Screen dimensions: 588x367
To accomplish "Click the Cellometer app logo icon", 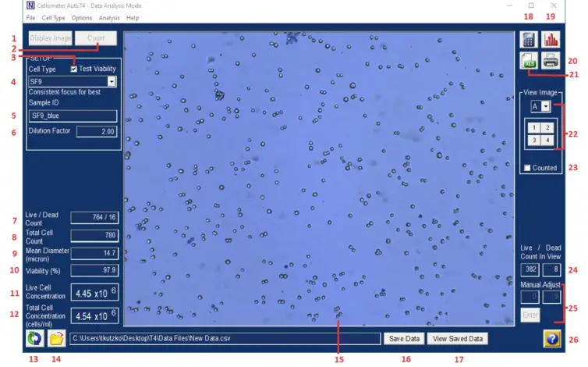I will click(30, 5).
